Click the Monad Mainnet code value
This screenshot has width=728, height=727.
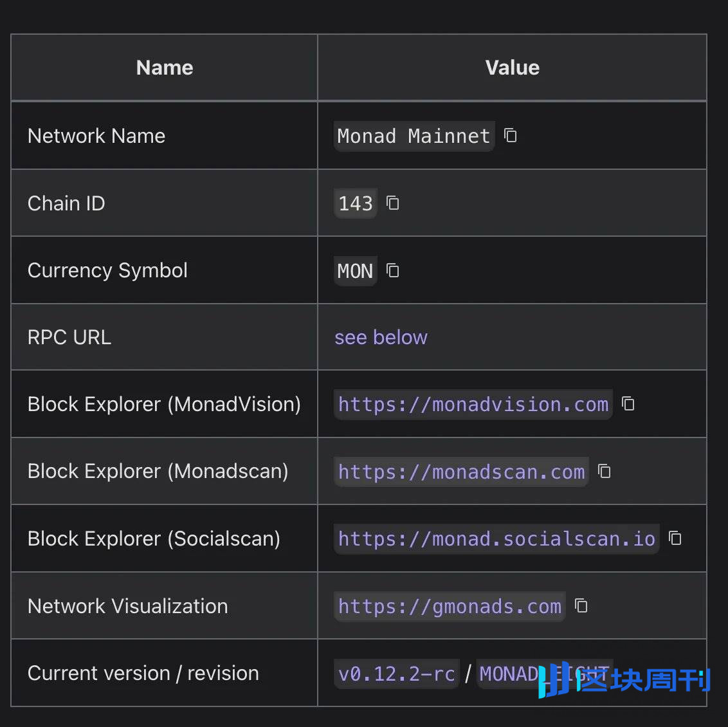(414, 136)
